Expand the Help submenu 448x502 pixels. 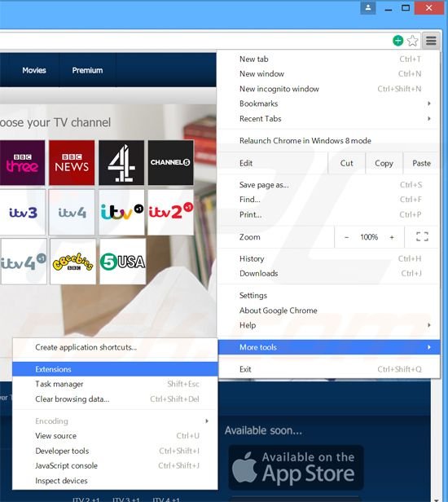click(x=330, y=325)
